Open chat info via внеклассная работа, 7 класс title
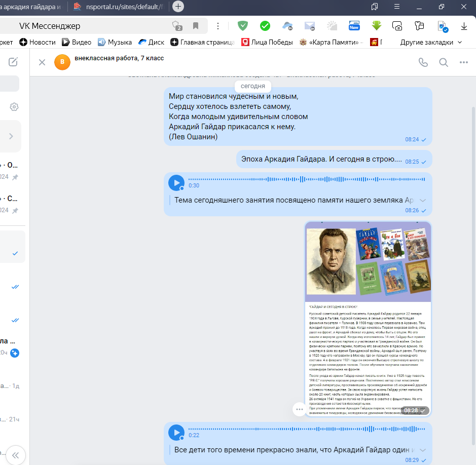This screenshot has width=476, height=465. tap(119, 58)
